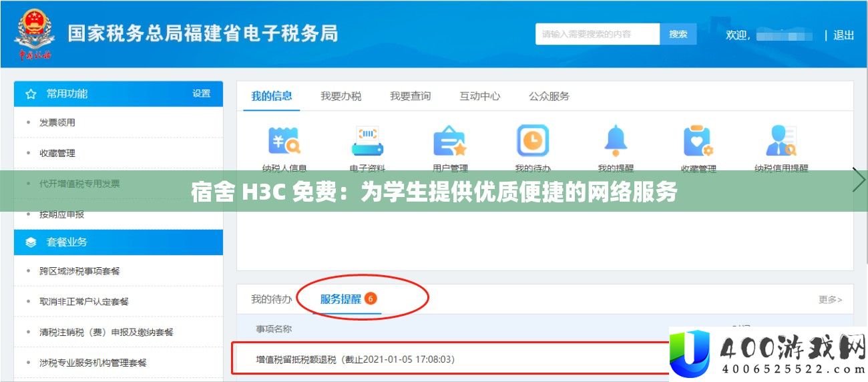
Task: Open 涉税专业服务机构管理套餐
Action: coord(93,363)
